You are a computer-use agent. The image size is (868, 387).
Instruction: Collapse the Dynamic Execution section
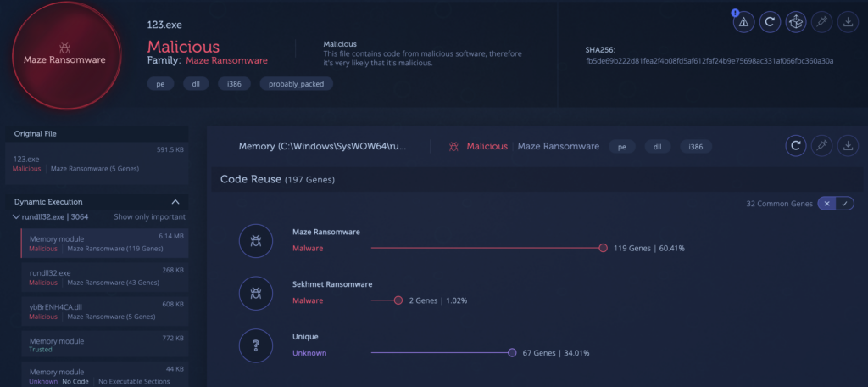(175, 202)
